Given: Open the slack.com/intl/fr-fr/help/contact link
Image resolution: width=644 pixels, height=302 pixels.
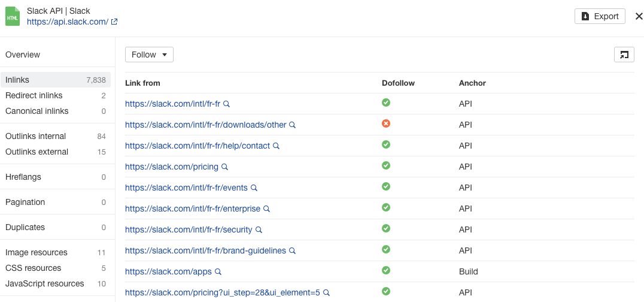Looking at the screenshot, I should (198, 146).
